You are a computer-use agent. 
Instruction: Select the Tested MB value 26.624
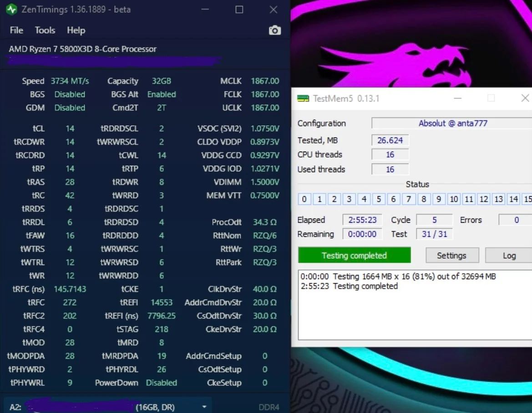tap(390, 140)
